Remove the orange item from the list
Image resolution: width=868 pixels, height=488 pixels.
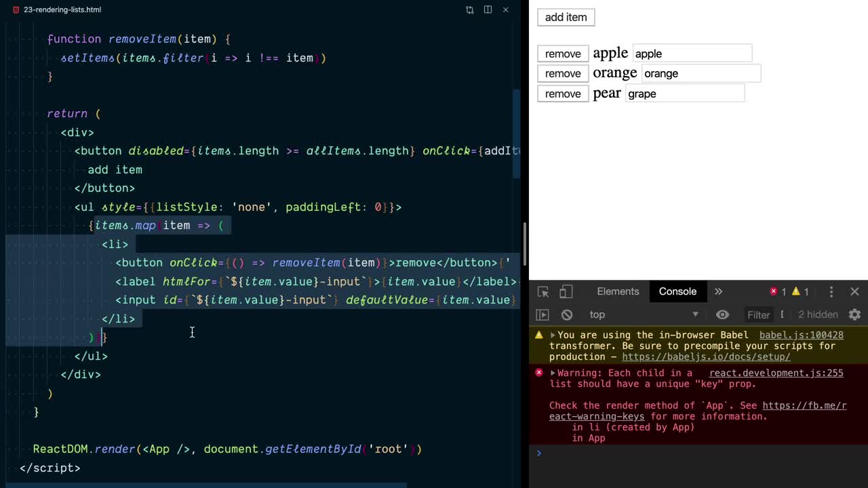point(563,73)
